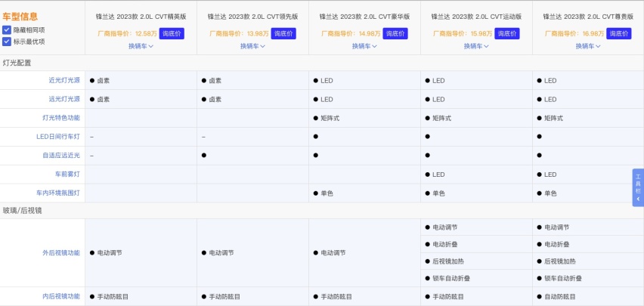
Task: Click the 内后视镜功能 row label
Action: pyautogui.click(x=61, y=296)
